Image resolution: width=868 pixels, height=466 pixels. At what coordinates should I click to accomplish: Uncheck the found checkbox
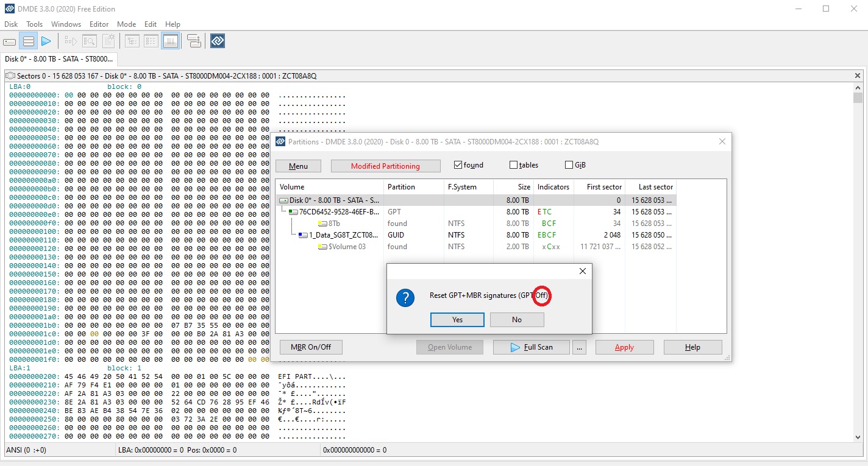pos(458,165)
